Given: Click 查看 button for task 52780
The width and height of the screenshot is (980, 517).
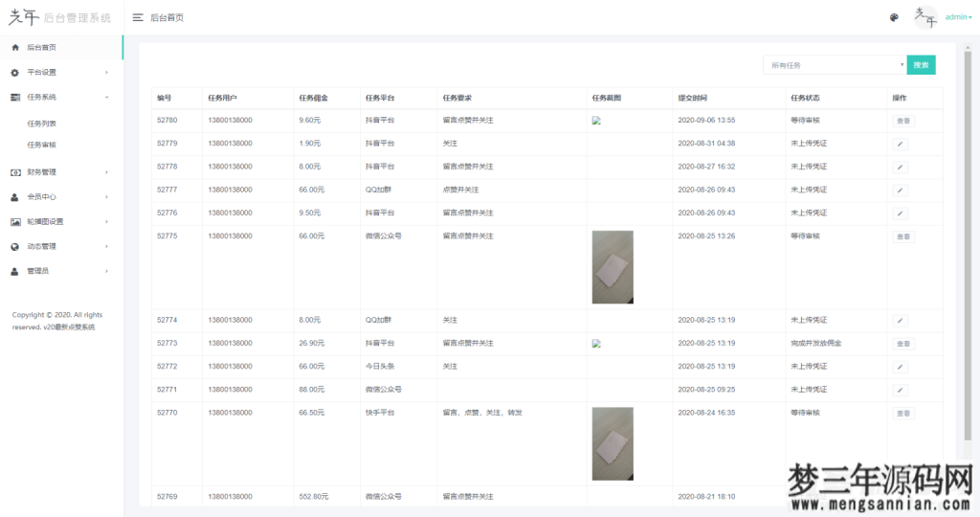Looking at the screenshot, I should tap(903, 122).
